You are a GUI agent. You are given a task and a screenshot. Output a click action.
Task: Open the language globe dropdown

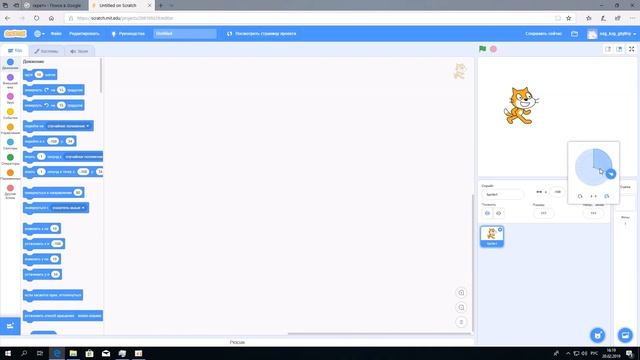coord(39,33)
